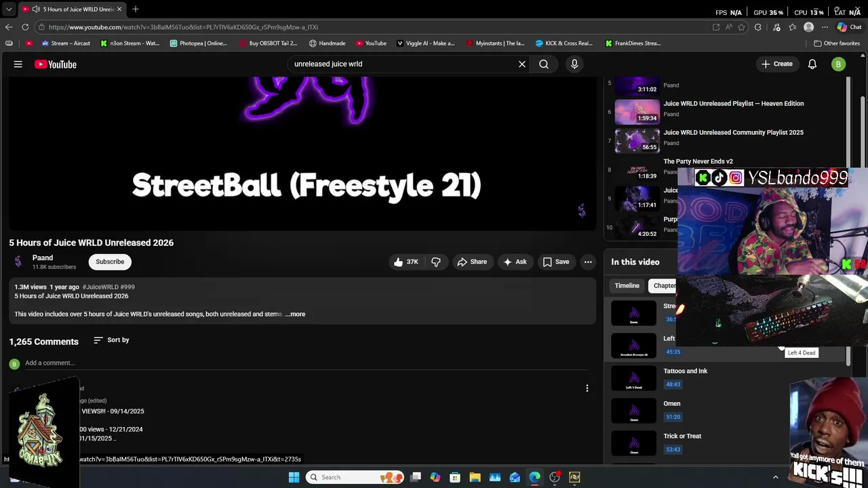Select the Chapters tab

[663, 286]
